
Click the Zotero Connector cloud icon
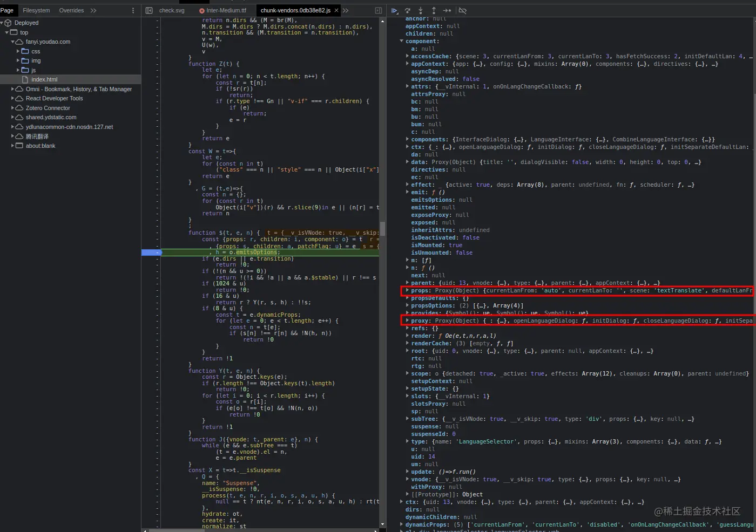tap(19, 108)
